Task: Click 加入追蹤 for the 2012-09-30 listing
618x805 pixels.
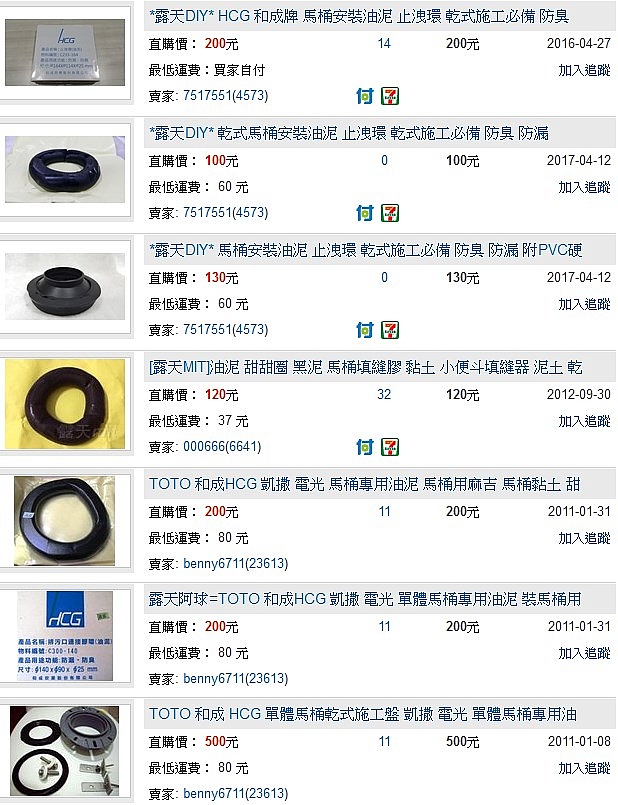Action: point(585,421)
